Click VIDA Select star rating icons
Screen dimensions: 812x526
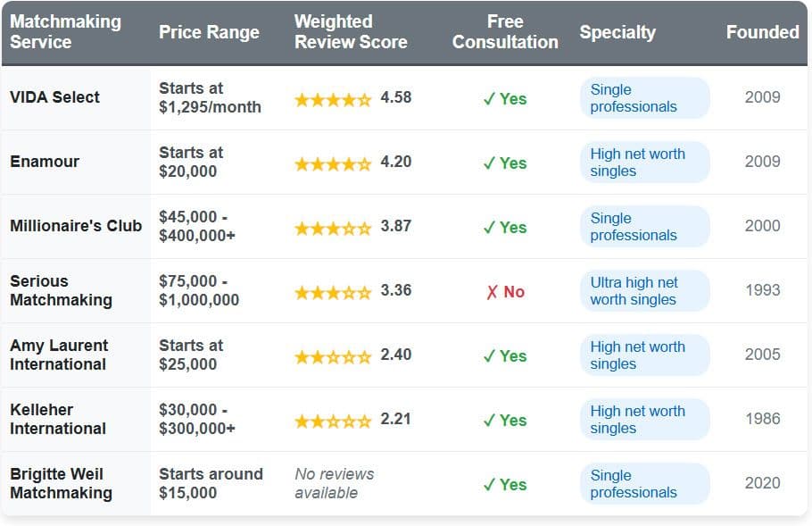(x=333, y=99)
